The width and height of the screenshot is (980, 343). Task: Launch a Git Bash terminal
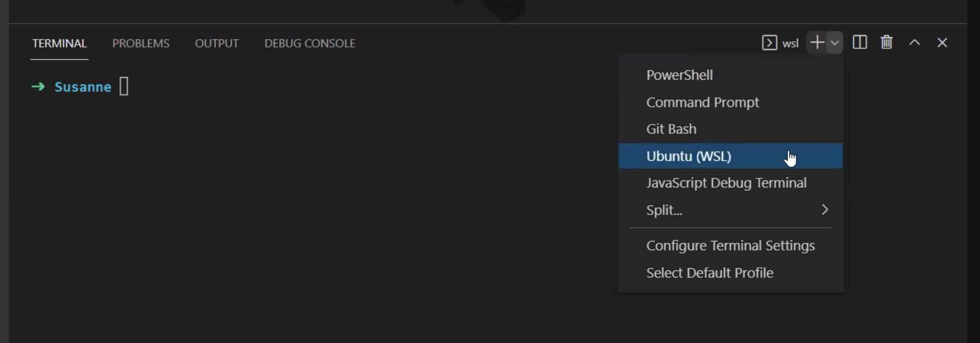[x=671, y=129]
